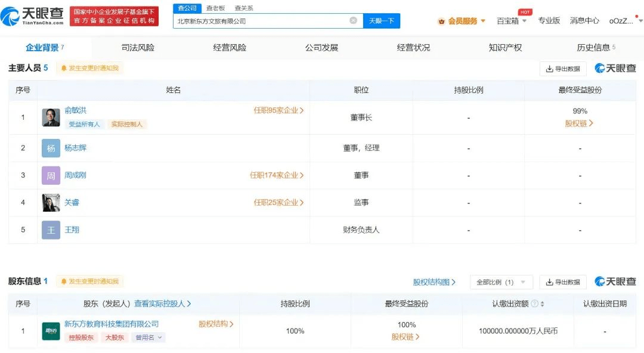Viewport: 644px width, 353px height.
Task: Click the New Oriental shareholder logo icon
Action: [51, 331]
